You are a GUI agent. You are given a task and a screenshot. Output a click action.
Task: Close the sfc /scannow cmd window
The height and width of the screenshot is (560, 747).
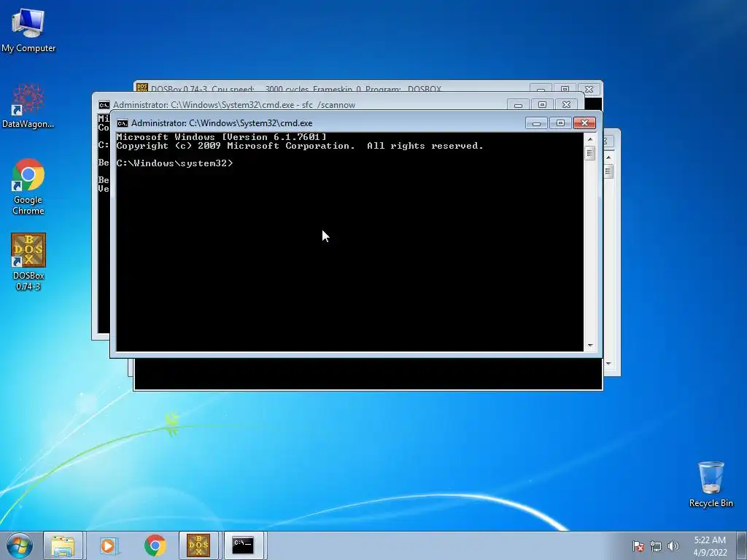pos(566,105)
